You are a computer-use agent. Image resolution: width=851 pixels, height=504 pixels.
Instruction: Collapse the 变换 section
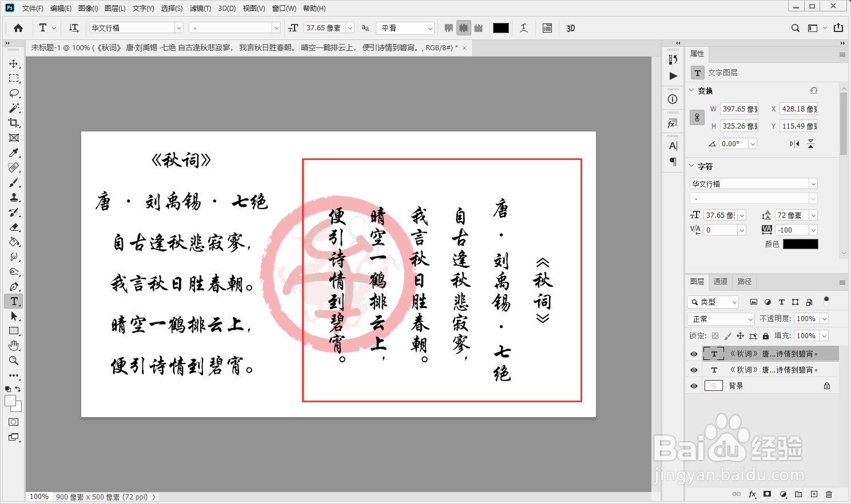tap(691, 90)
